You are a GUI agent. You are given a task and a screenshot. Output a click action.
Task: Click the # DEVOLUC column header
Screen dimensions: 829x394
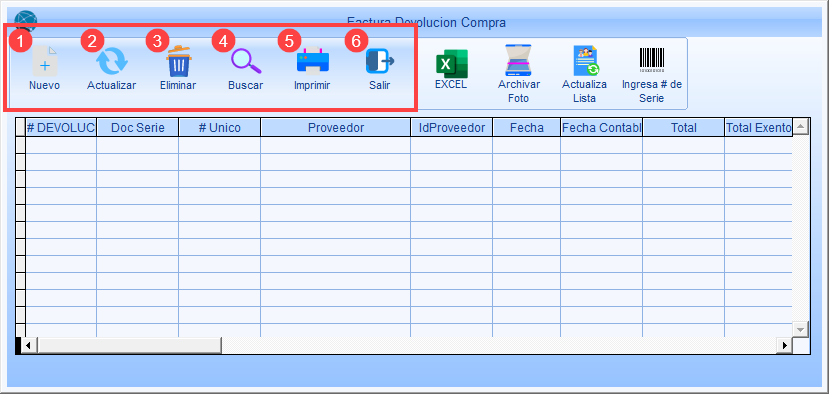pos(61,127)
